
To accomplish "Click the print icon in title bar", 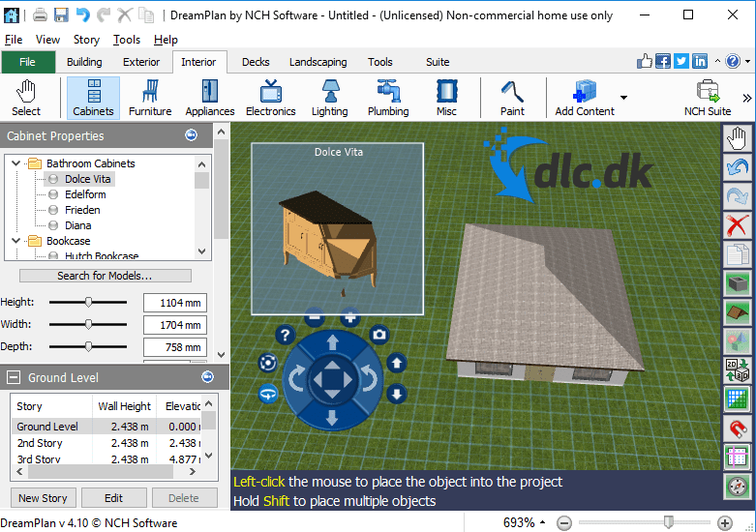I will point(40,15).
